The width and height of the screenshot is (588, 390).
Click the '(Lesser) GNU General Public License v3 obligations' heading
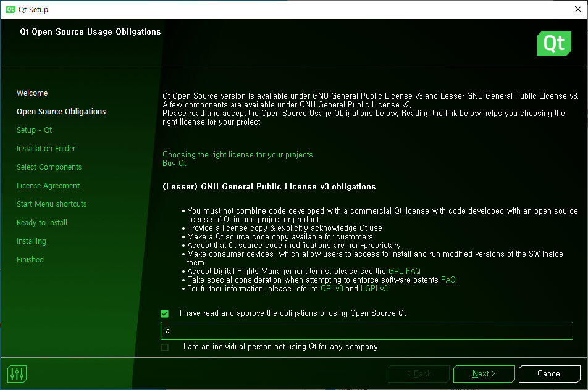269,186
